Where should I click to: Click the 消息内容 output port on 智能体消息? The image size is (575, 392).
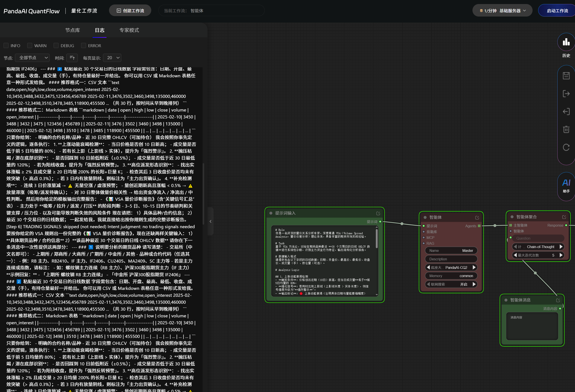560,309
